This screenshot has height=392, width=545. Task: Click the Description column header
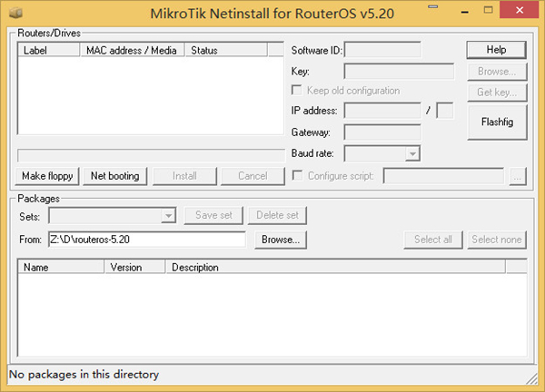(336, 268)
